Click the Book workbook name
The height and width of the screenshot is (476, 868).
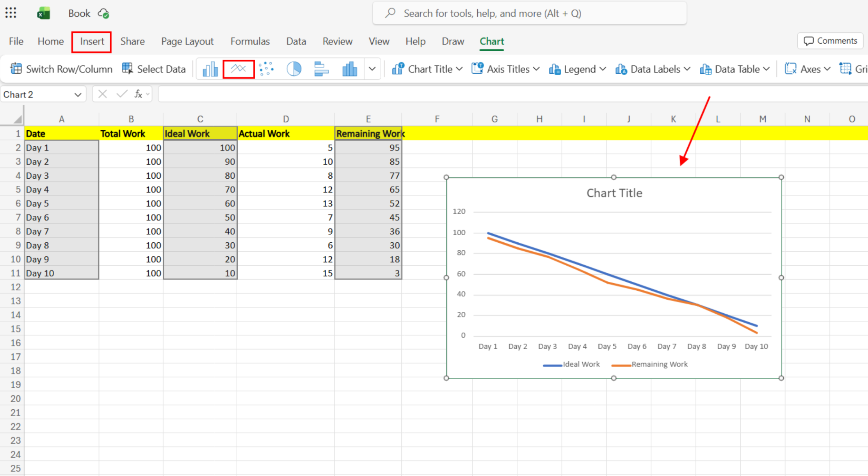coord(79,13)
